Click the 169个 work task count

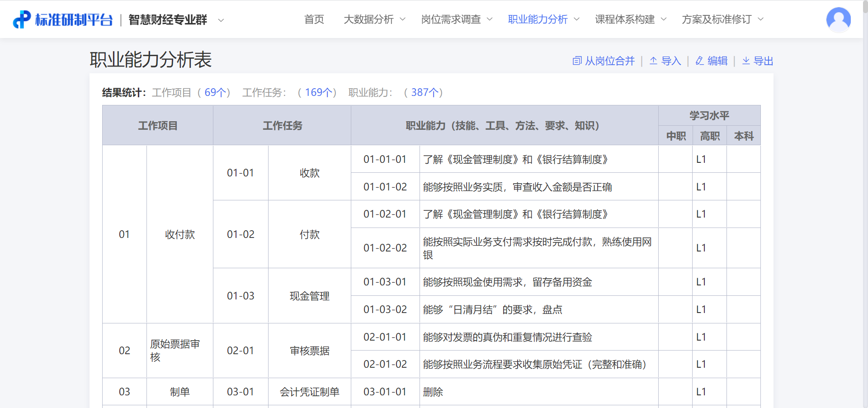319,92
